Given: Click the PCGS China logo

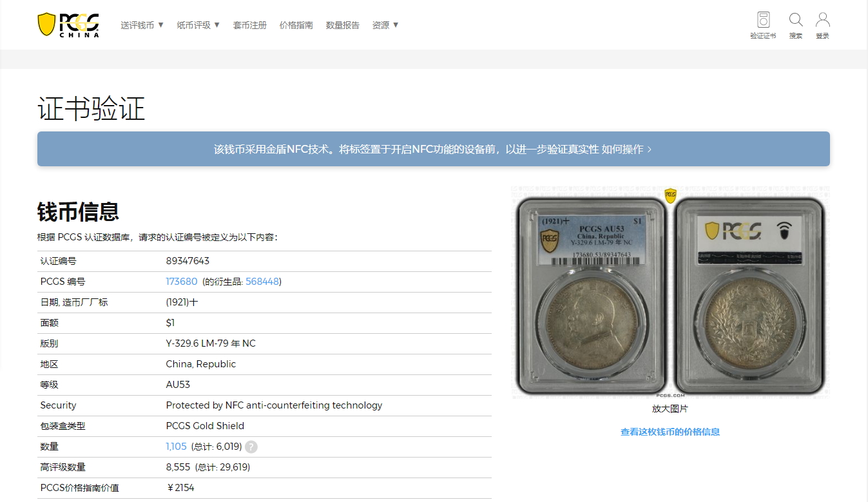Looking at the screenshot, I should tap(68, 24).
